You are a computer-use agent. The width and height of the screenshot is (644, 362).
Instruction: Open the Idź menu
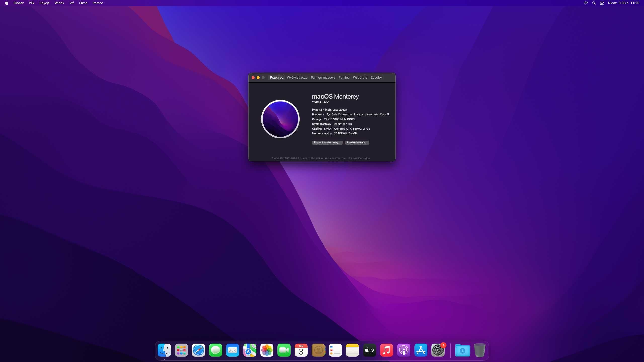click(72, 3)
